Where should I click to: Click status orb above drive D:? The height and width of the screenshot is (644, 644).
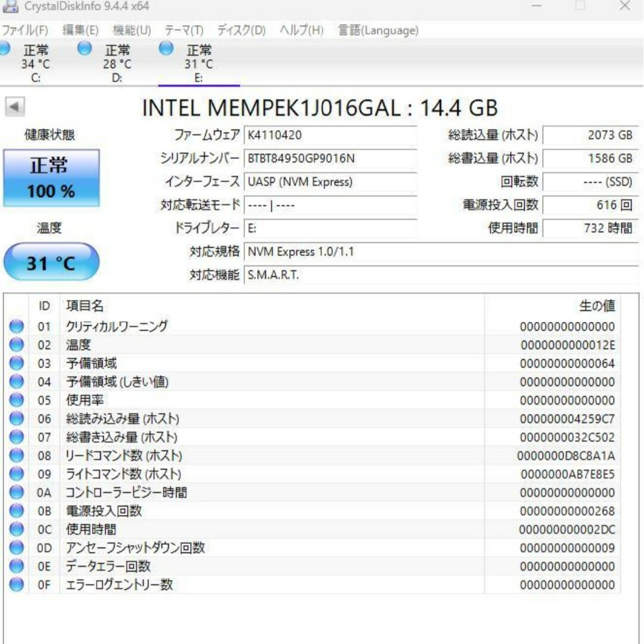click(x=85, y=48)
